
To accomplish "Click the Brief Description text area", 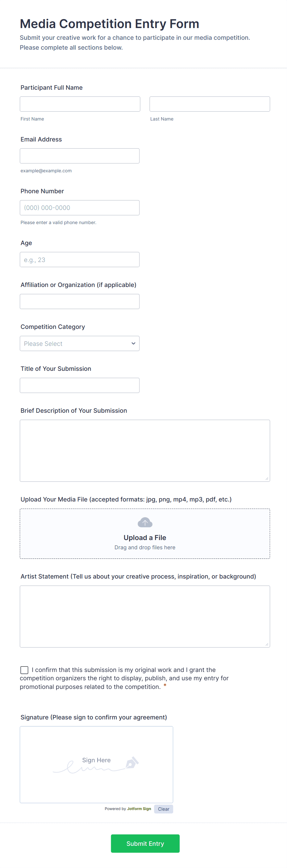I will 145,451.
